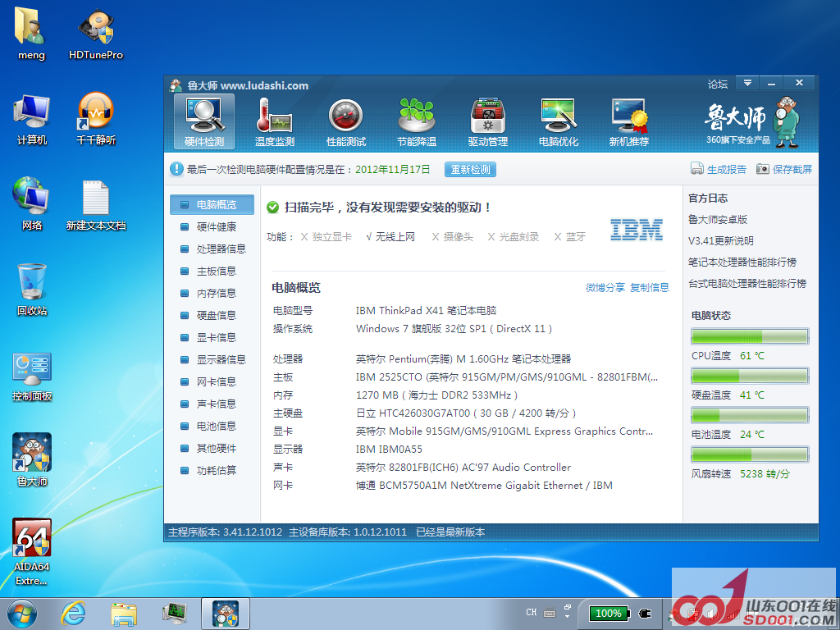Click the IBM brand logo

pyautogui.click(x=637, y=230)
